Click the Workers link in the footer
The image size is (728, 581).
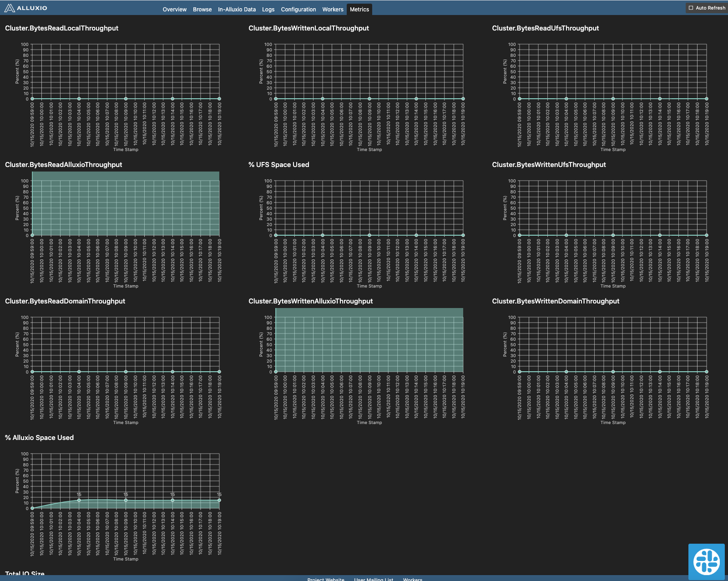coord(413,579)
